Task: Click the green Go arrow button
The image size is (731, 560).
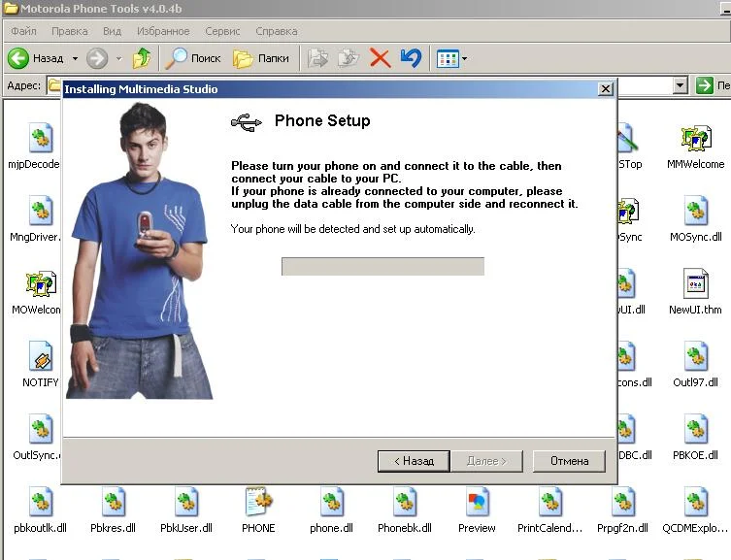Action: pyautogui.click(x=705, y=85)
